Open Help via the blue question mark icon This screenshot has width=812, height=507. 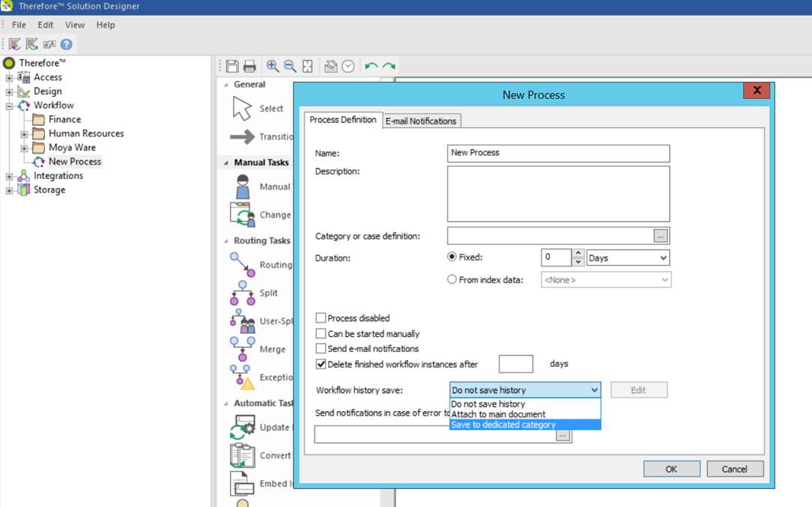[x=67, y=44]
